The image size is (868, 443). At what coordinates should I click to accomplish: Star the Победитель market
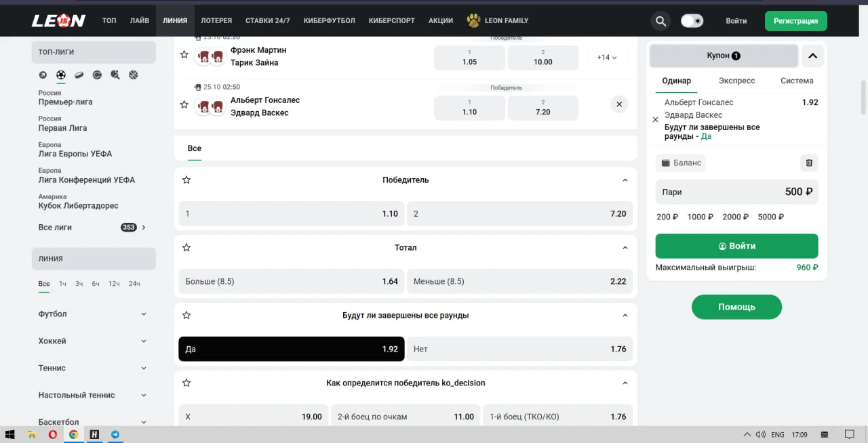(186, 180)
